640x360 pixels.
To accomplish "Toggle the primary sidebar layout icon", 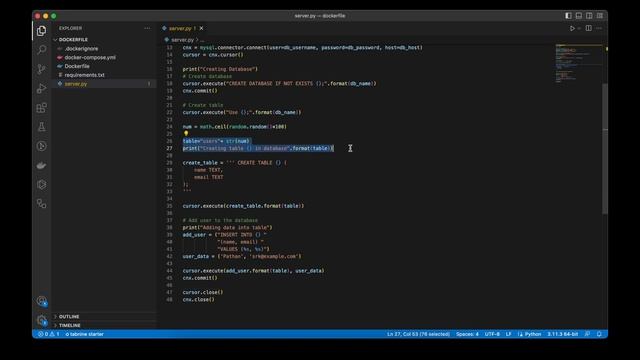I will (568, 16).
